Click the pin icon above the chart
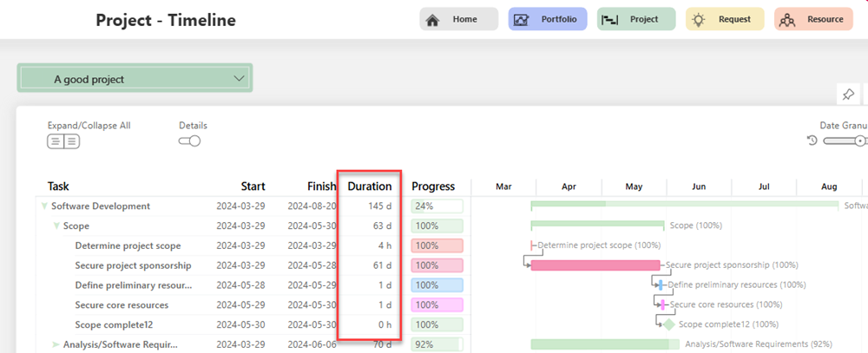Image resolution: width=868 pixels, height=353 pixels. [848, 95]
